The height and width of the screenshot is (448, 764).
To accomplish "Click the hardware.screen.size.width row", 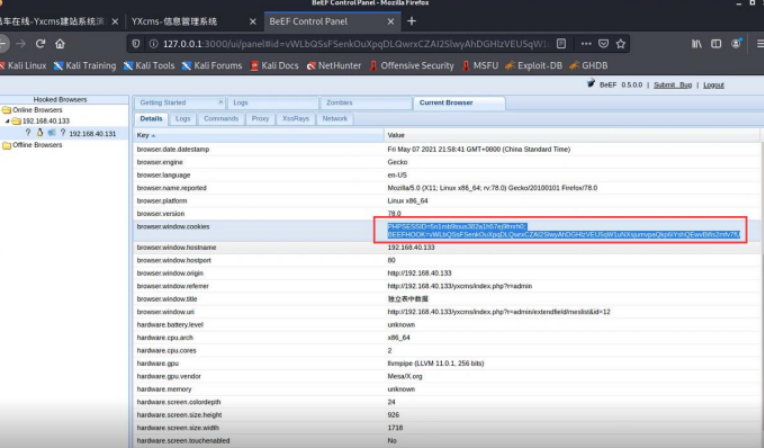I will coord(447,428).
